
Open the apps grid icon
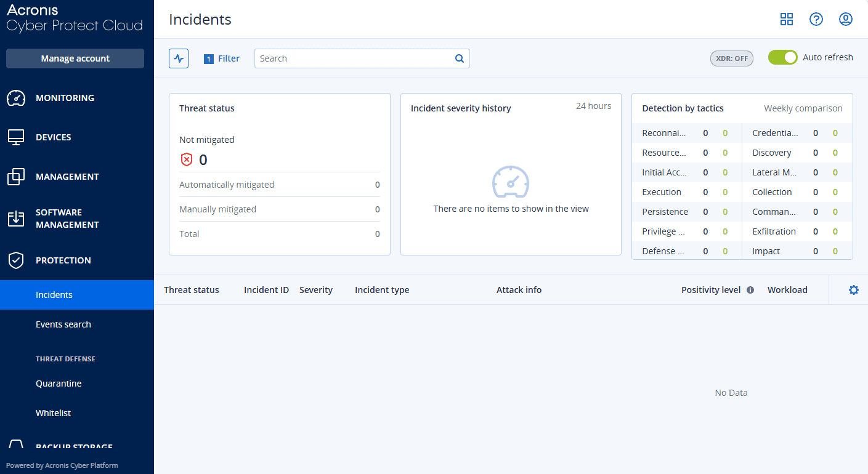tap(786, 19)
